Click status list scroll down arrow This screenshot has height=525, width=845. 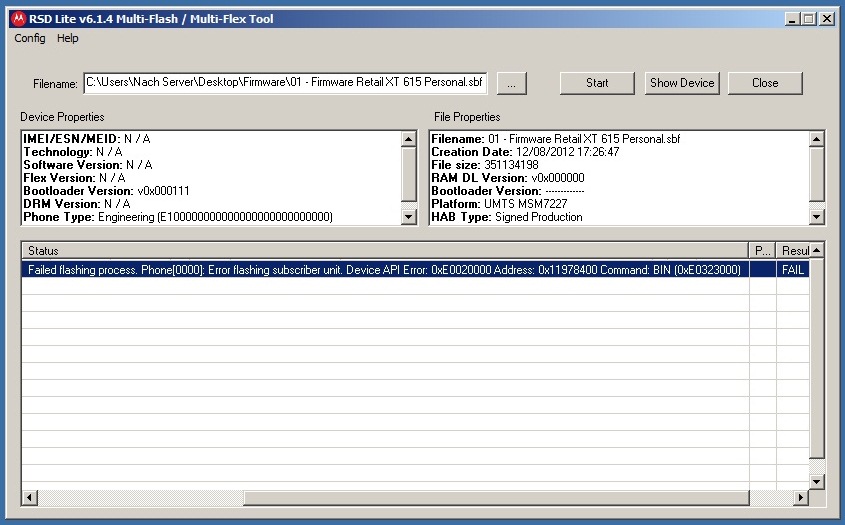click(x=816, y=481)
